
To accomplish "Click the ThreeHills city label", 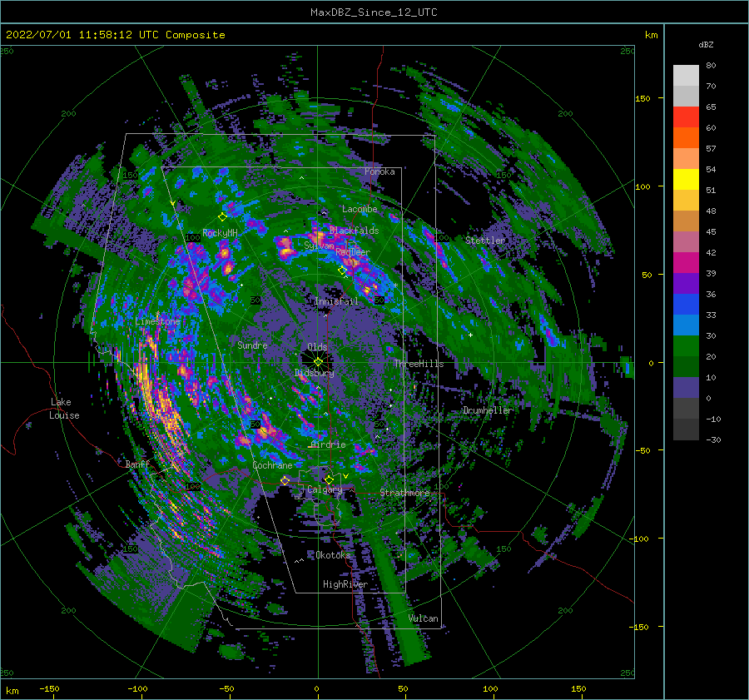I will pyautogui.click(x=419, y=364).
